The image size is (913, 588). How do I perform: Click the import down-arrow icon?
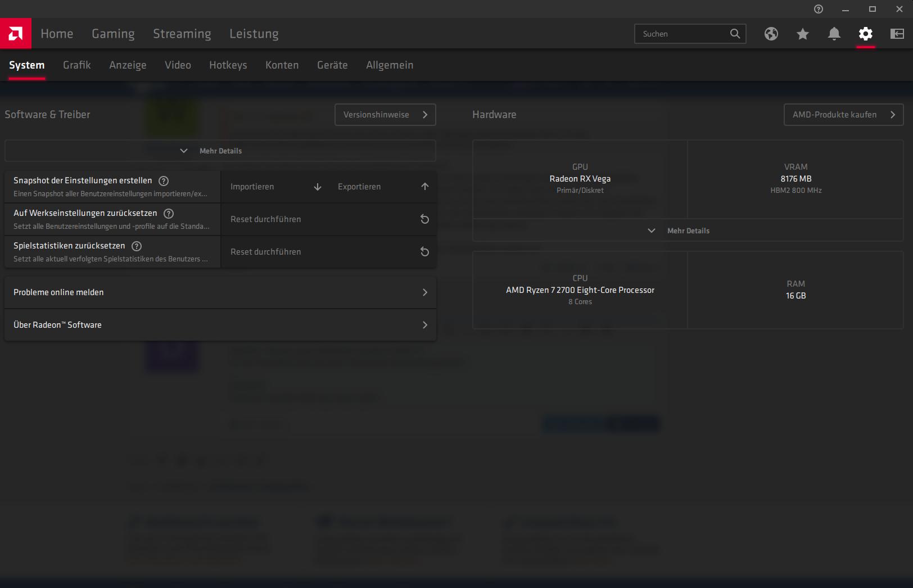[318, 187]
